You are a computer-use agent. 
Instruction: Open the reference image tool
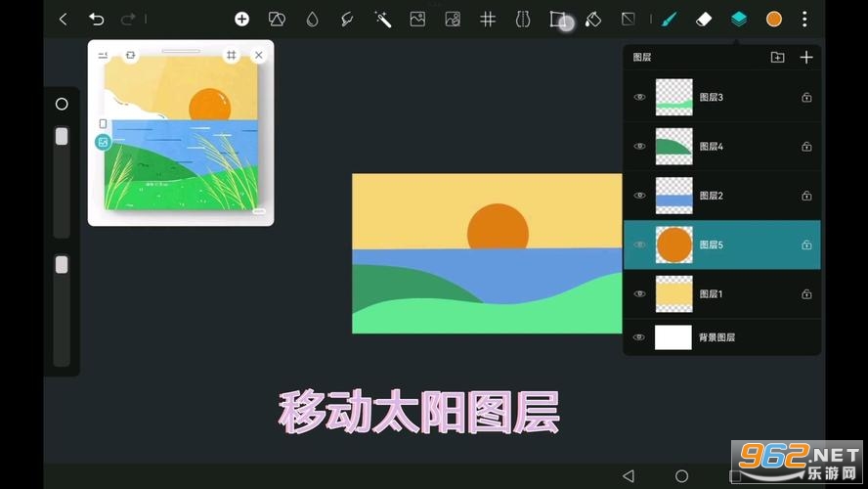(x=453, y=20)
